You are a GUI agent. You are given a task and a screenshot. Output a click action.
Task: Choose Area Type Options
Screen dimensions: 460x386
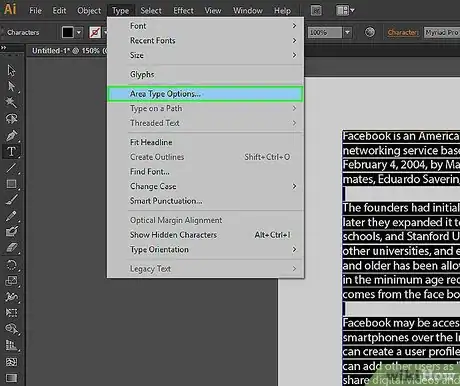coord(205,94)
